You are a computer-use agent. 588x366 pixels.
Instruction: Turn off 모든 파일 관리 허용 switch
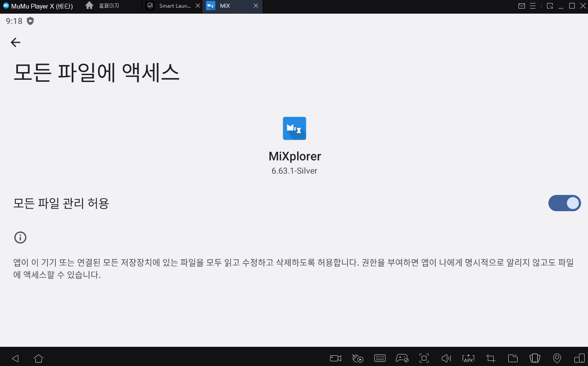[x=565, y=203]
